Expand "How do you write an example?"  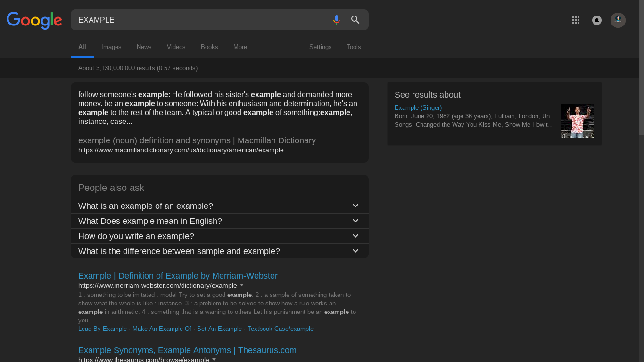220,236
